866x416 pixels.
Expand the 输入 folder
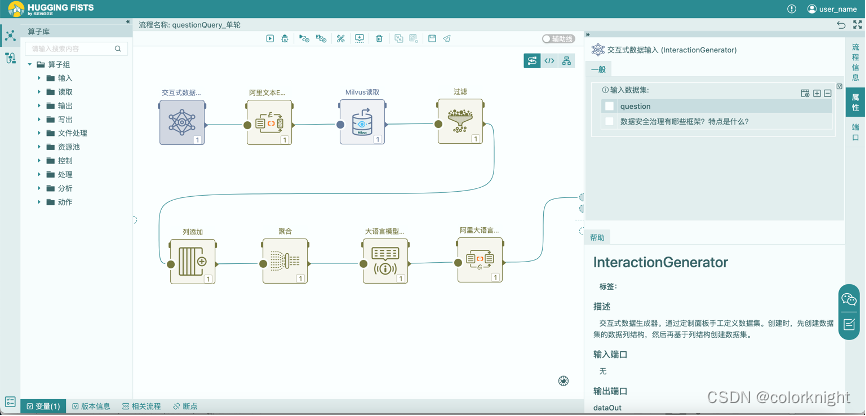pyautogui.click(x=39, y=78)
